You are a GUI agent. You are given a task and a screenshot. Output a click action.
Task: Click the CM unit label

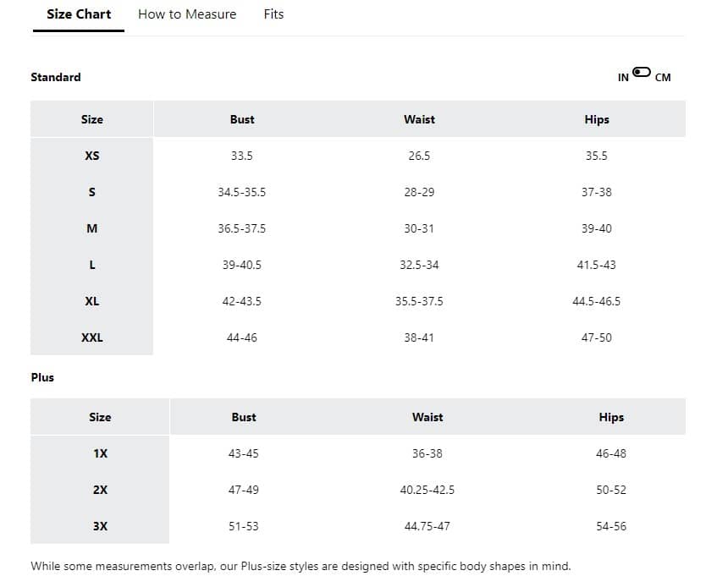tap(663, 78)
